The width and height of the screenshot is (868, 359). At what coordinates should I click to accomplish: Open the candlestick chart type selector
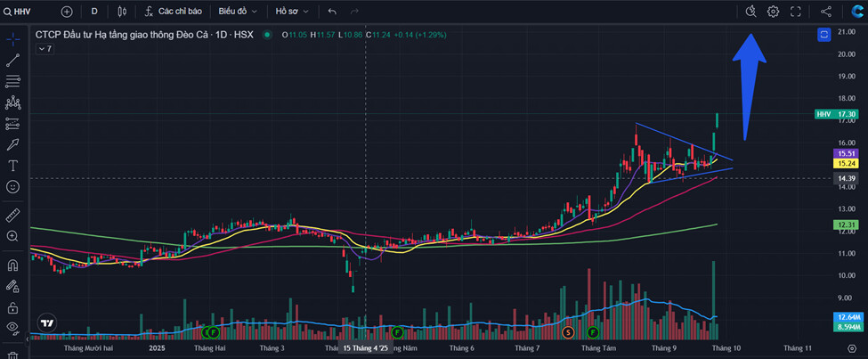(x=122, y=11)
